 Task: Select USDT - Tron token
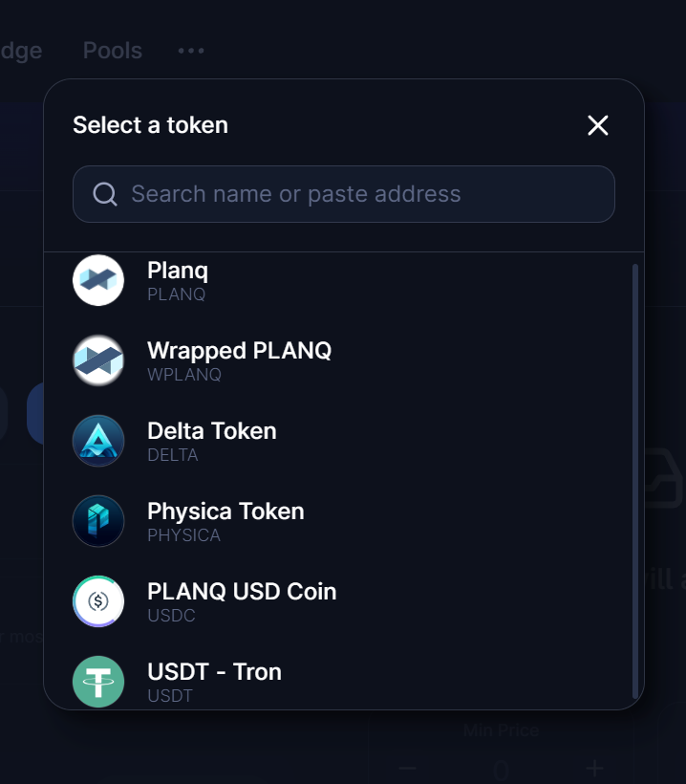point(214,672)
